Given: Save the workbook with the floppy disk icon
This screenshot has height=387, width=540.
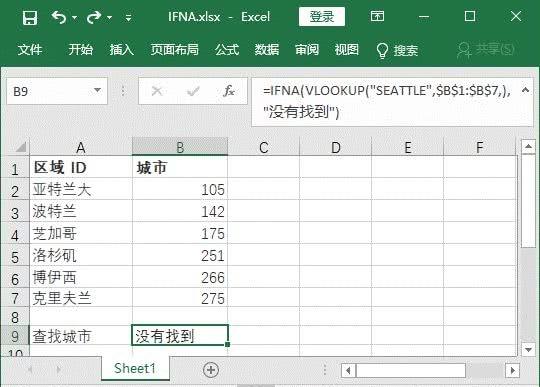Looking at the screenshot, I should point(30,17).
